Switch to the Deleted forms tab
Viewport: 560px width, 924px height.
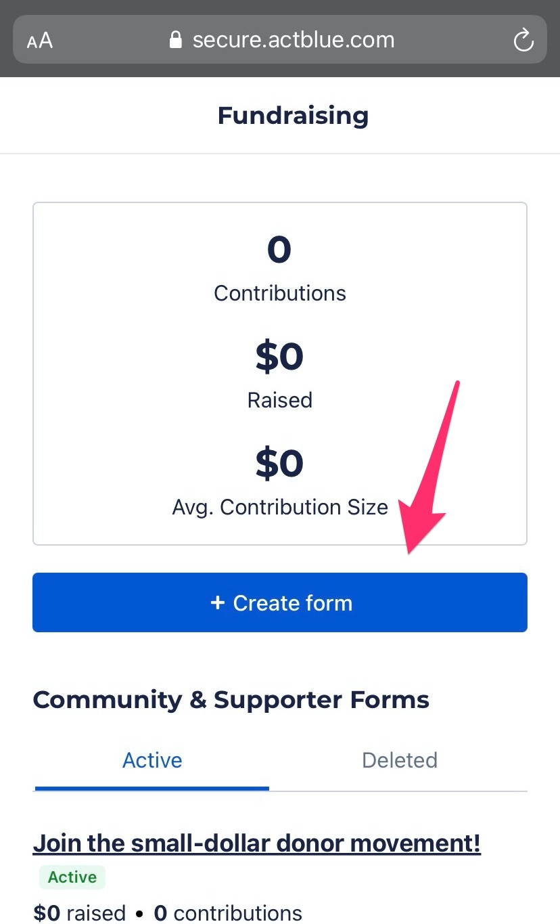pos(399,760)
